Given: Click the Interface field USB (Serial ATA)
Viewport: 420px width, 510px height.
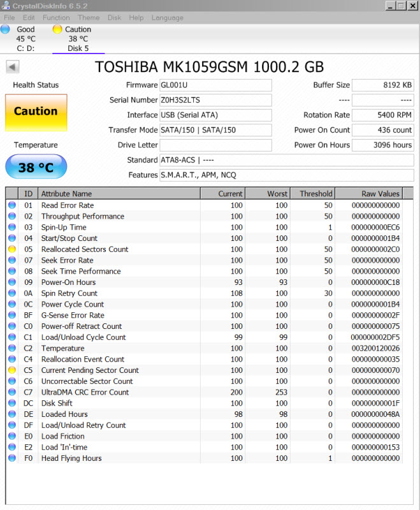Looking at the screenshot, I should coord(215,115).
